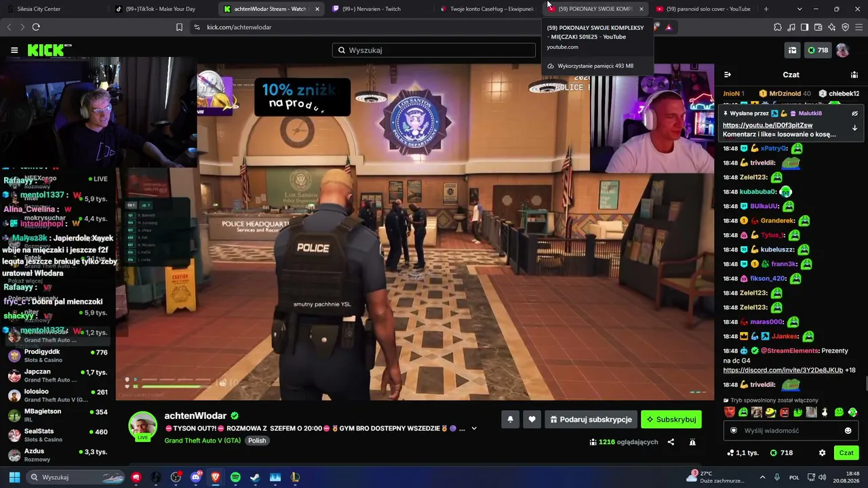Reload the page with the refresh icon
This screenshot has height=488, width=868.
pyautogui.click(x=36, y=27)
